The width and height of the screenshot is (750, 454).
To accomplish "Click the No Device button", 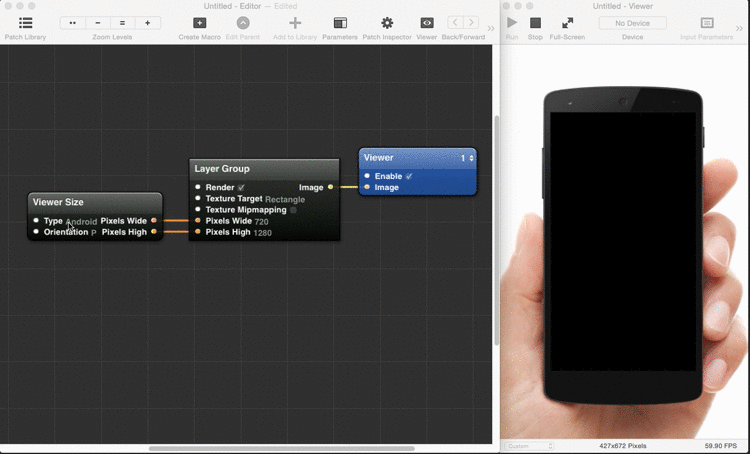I will [x=632, y=23].
